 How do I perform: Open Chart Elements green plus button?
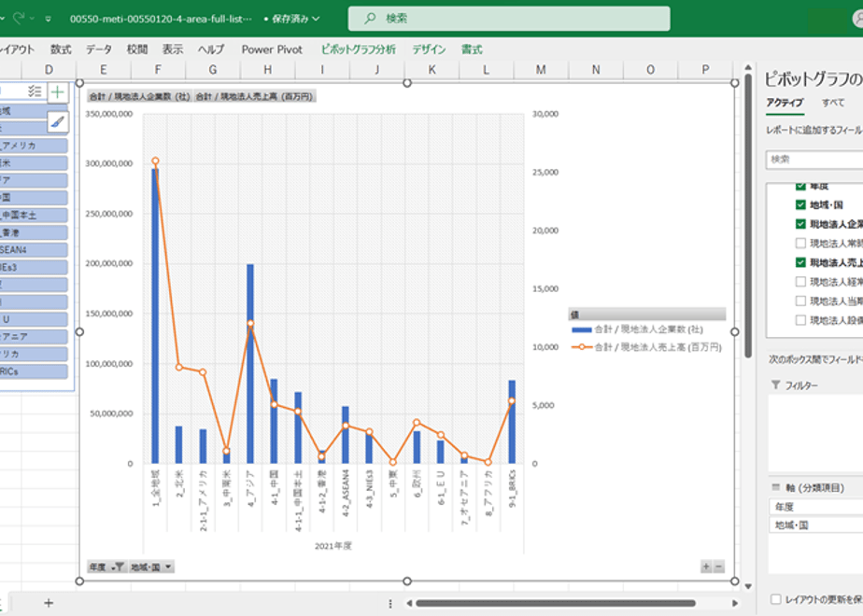[x=58, y=92]
